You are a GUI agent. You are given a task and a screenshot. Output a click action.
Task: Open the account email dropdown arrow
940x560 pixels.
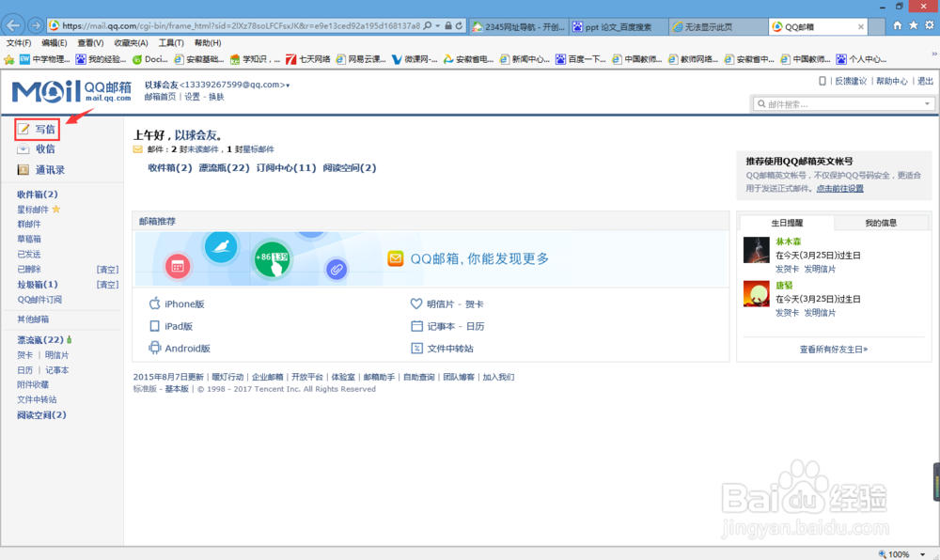(x=288, y=86)
